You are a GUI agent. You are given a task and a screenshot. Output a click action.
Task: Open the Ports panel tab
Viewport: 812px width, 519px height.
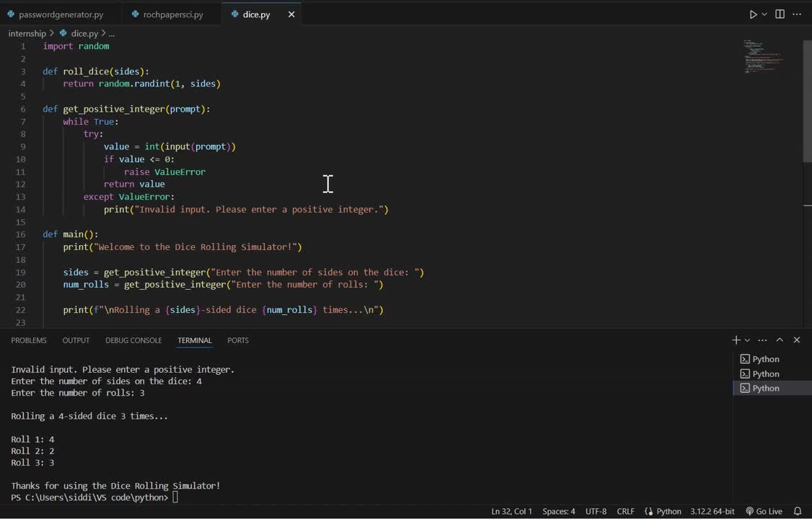[x=238, y=340]
